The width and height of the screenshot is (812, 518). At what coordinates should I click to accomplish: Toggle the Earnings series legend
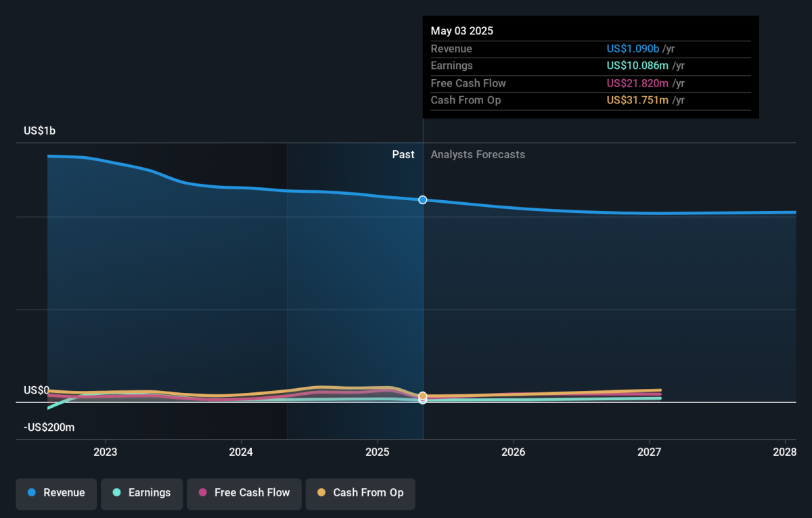click(x=142, y=493)
